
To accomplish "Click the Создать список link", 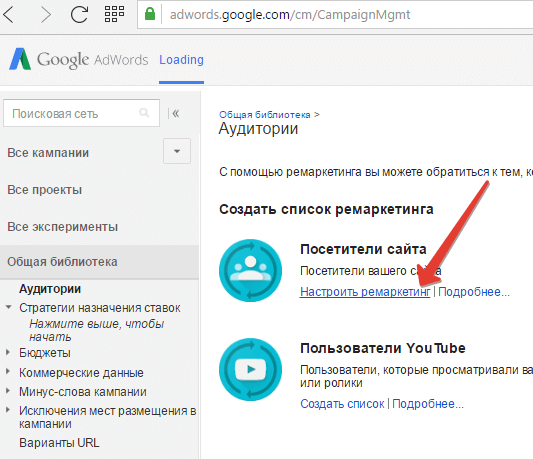I will [x=342, y=404].
